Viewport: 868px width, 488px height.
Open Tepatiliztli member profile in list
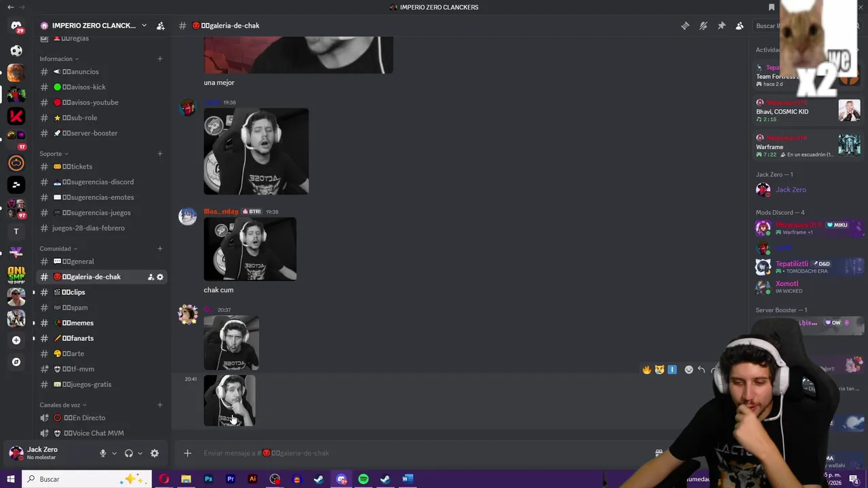pos(810,267)
